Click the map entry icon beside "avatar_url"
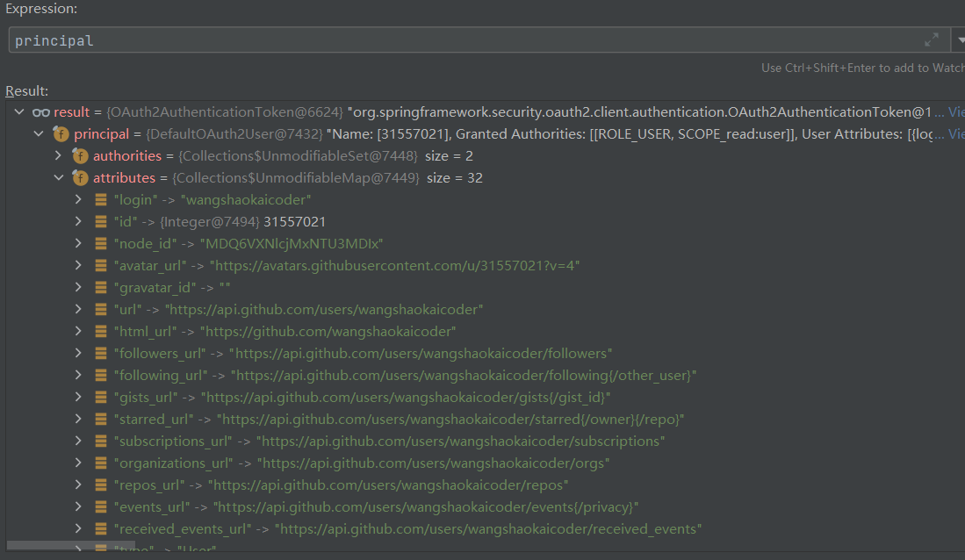 [x=101, y=266]
